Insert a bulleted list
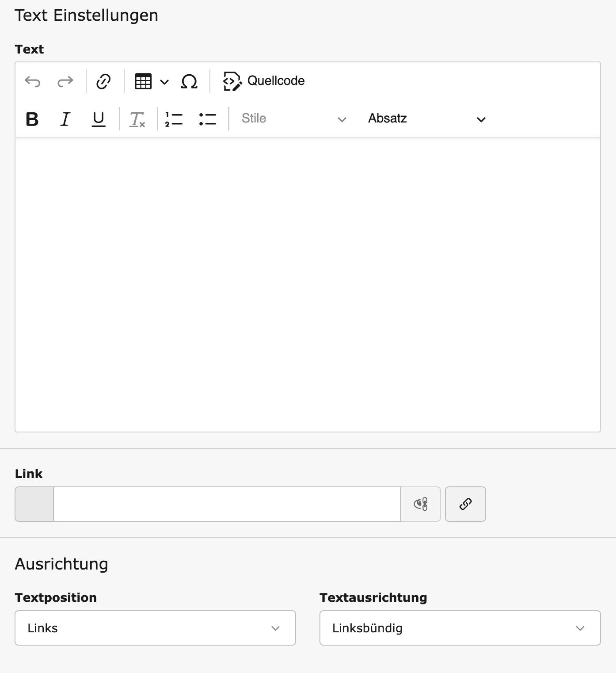Image resolution: width=616 pixels, height=673 pixels. (x=207, y=119)
